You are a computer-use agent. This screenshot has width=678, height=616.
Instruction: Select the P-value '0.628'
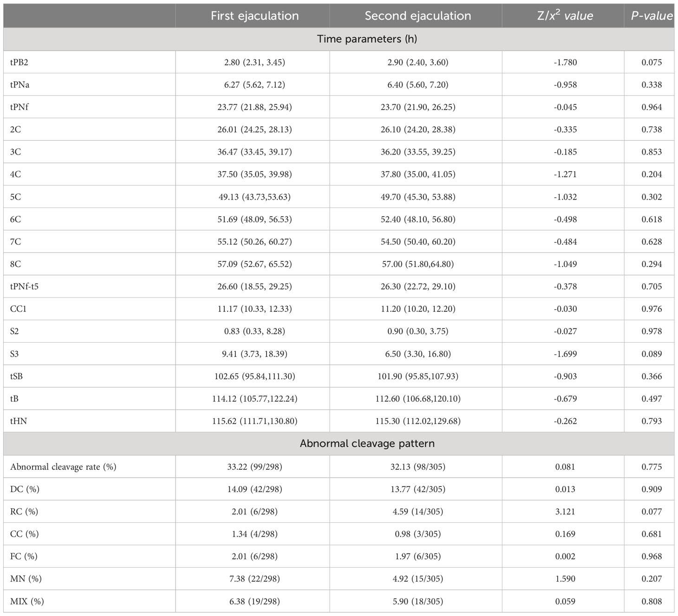652,242
